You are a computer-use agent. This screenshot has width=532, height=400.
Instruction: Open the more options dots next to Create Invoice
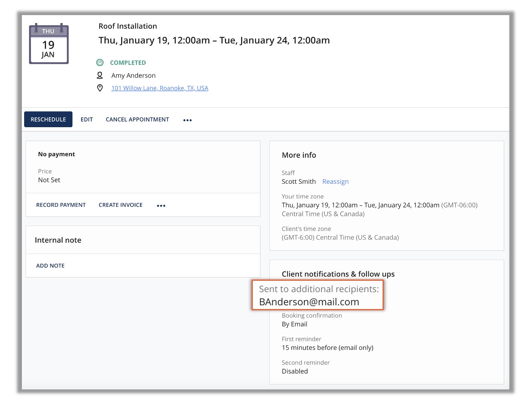[x=161, y=206]
